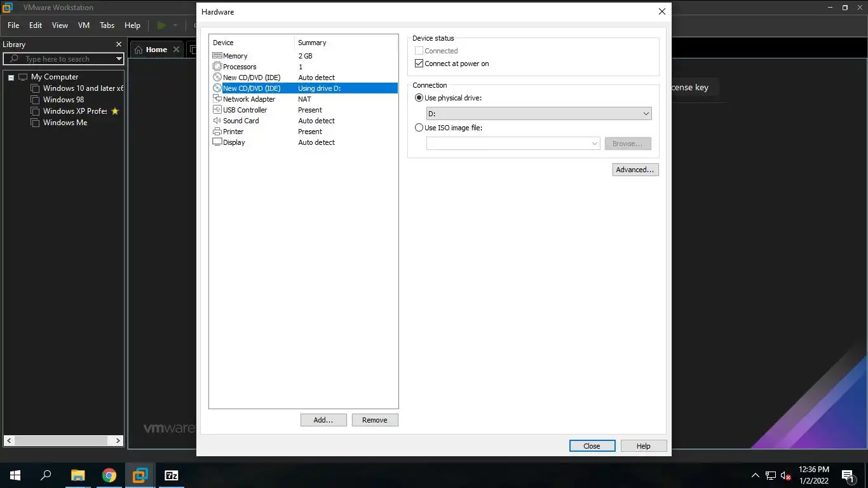
Task: Open the VM menu
Action: point(84,25)
